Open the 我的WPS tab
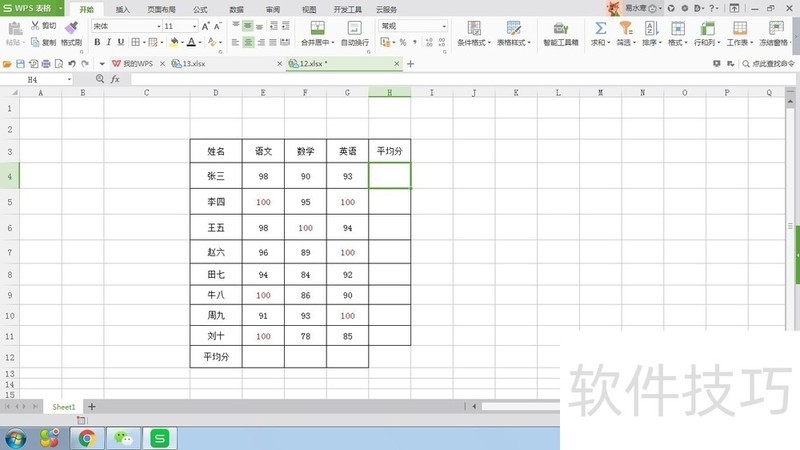800x450 pixels. pyautogui.click(x=138, y=64)
